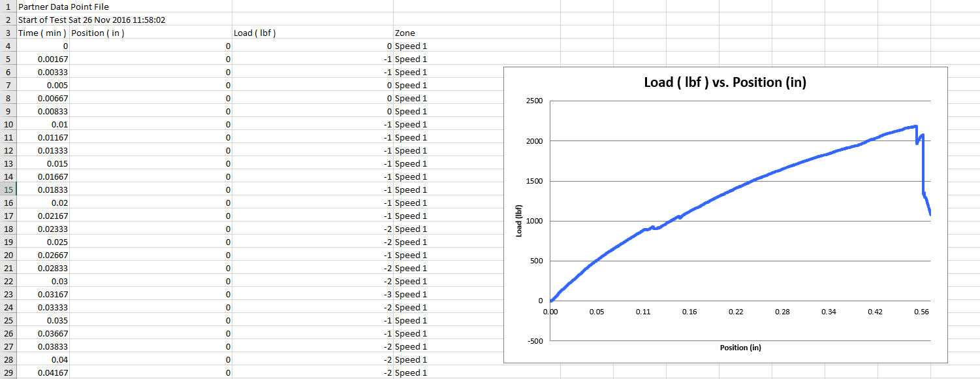Viewport: 980px width, 379px height.
Task: Select time value 0.005
Action: point(42,85)
